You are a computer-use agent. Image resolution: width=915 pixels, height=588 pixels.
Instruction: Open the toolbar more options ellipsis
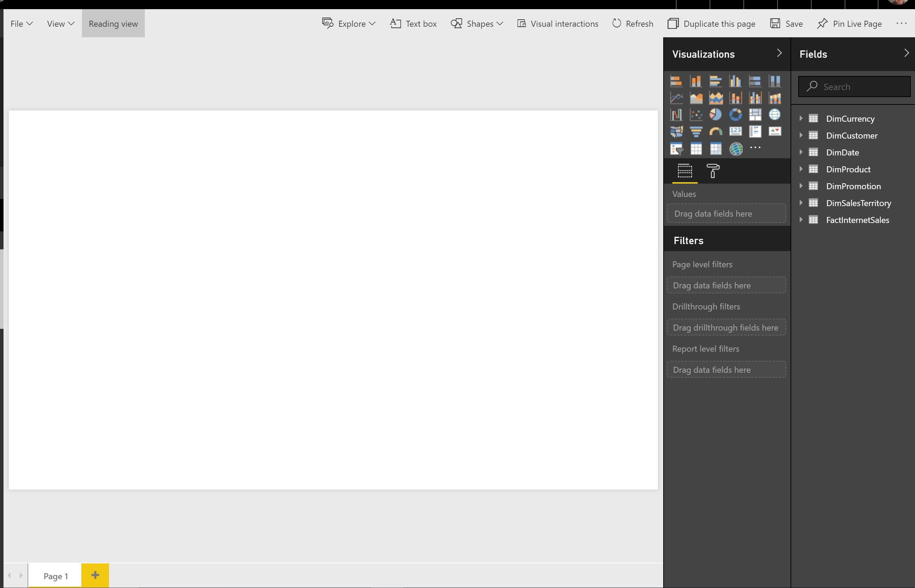901,23
